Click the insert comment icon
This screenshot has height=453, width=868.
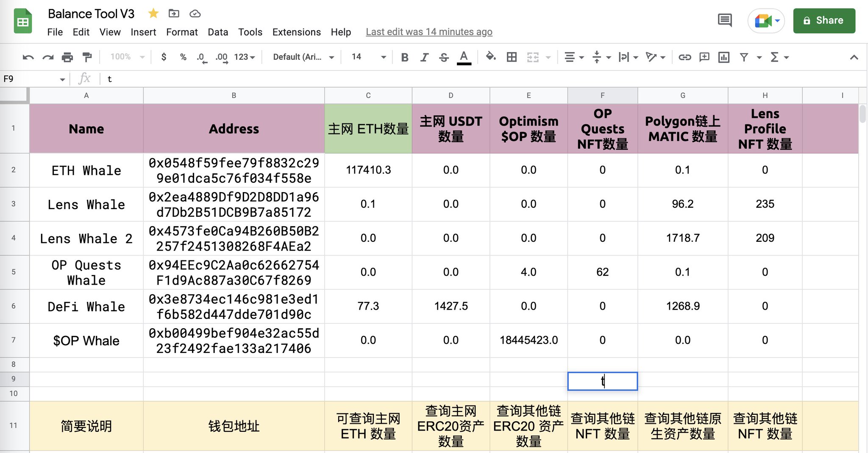pos(704,57)
